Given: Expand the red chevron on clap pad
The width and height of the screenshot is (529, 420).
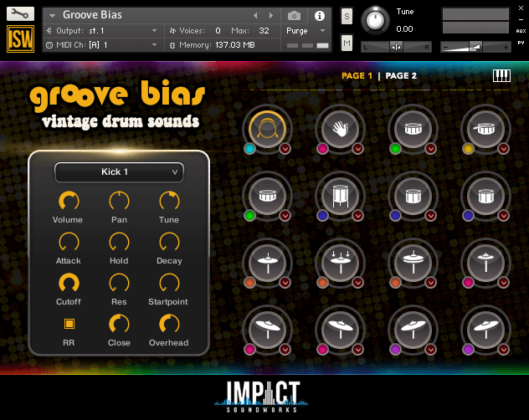Looking at the screenshot, I should (x=358, y=149).
